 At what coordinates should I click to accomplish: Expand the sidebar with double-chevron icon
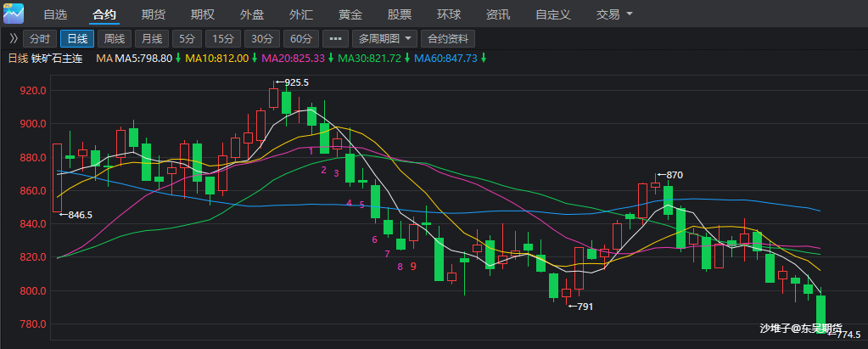[x=14, y=39]
